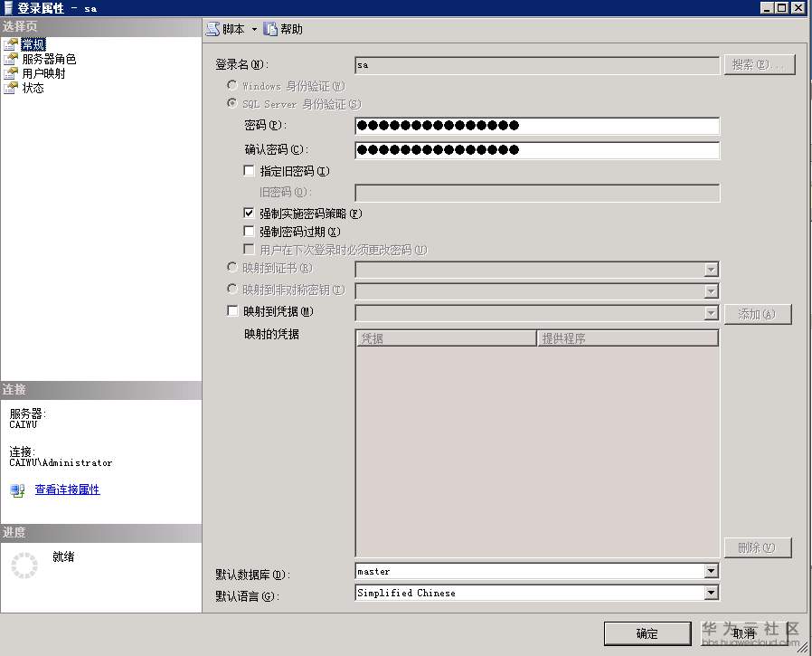Click the login properties title bar icon

8,8
